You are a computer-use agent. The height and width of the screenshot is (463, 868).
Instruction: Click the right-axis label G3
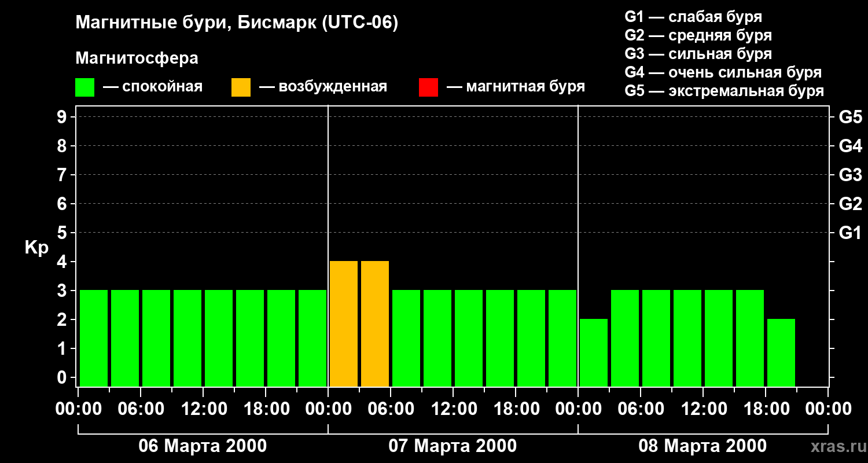pyautogui.click(x=850, y=175)
